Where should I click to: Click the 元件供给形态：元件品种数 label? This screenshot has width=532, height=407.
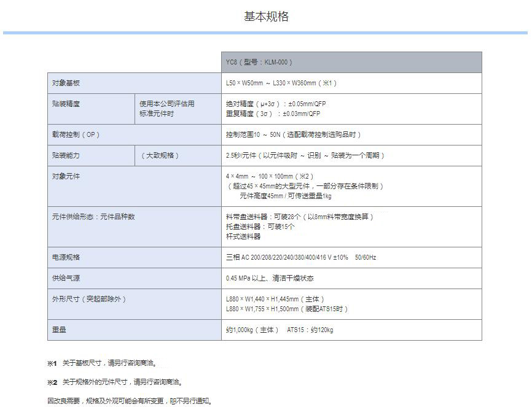(x=93, y=217)
